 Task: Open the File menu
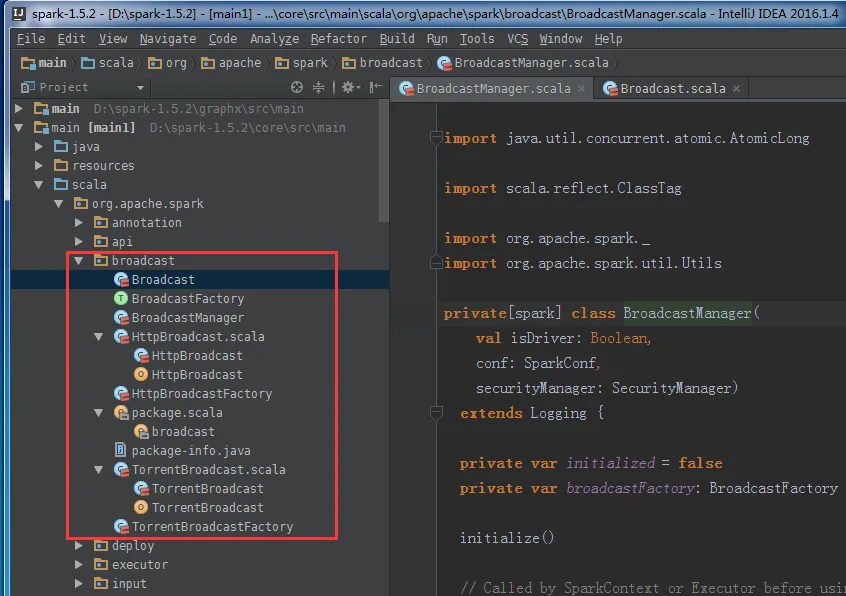pos(31,39)
